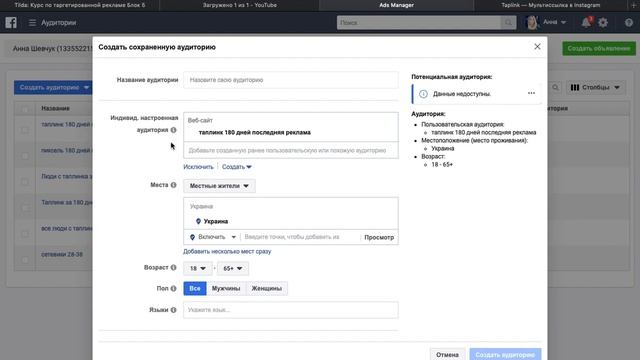Click info icon next to Языки
Viewport: 640px width, 360px height.
click(173, 310)
